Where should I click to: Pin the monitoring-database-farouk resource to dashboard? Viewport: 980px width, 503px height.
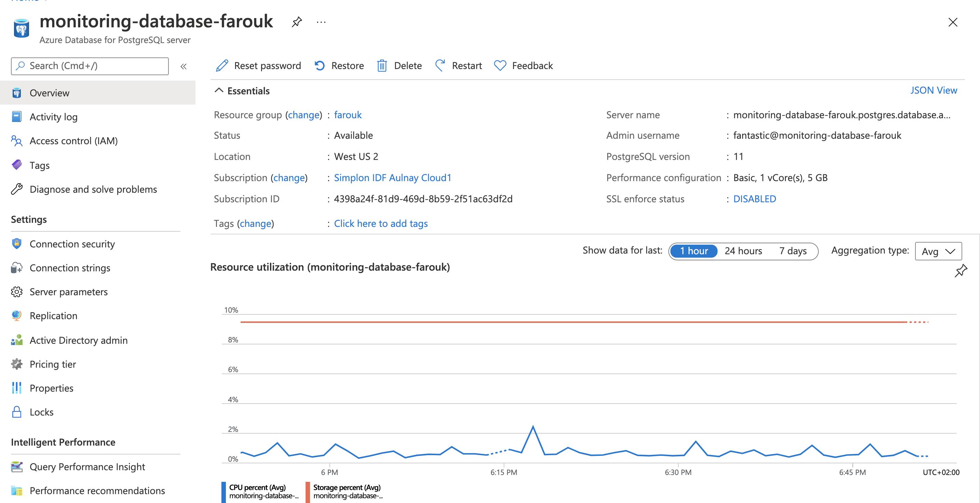click(297, 22)
